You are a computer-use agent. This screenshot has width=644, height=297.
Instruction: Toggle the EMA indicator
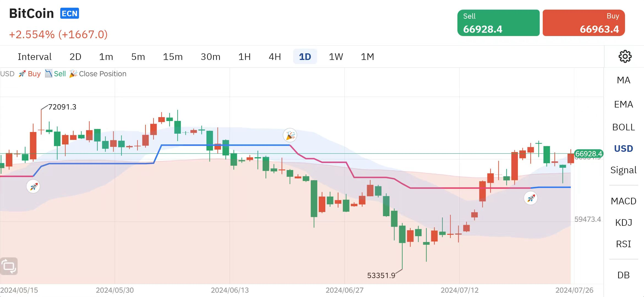tap(623, 104)
